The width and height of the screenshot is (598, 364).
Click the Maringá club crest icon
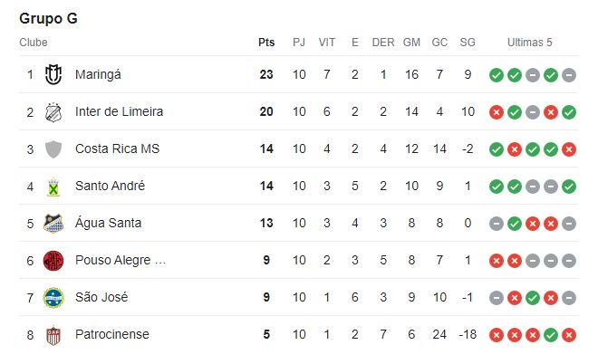[x=53, y=74]
